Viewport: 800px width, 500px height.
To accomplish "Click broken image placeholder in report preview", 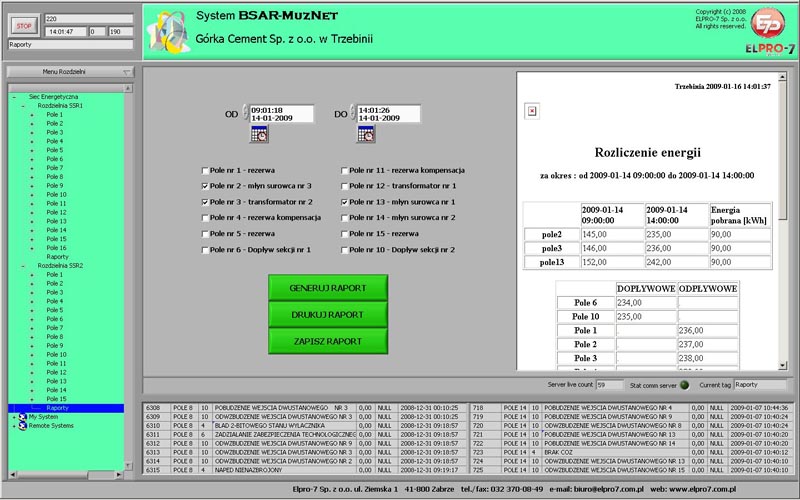I will [532, 111].
